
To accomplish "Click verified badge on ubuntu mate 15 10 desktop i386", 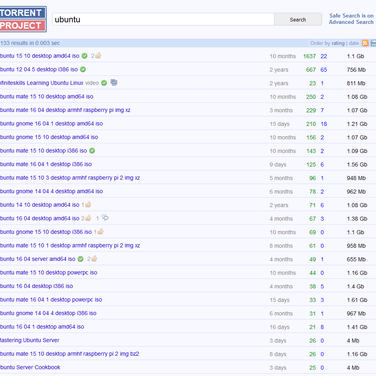I will click(x=92, y=151).
